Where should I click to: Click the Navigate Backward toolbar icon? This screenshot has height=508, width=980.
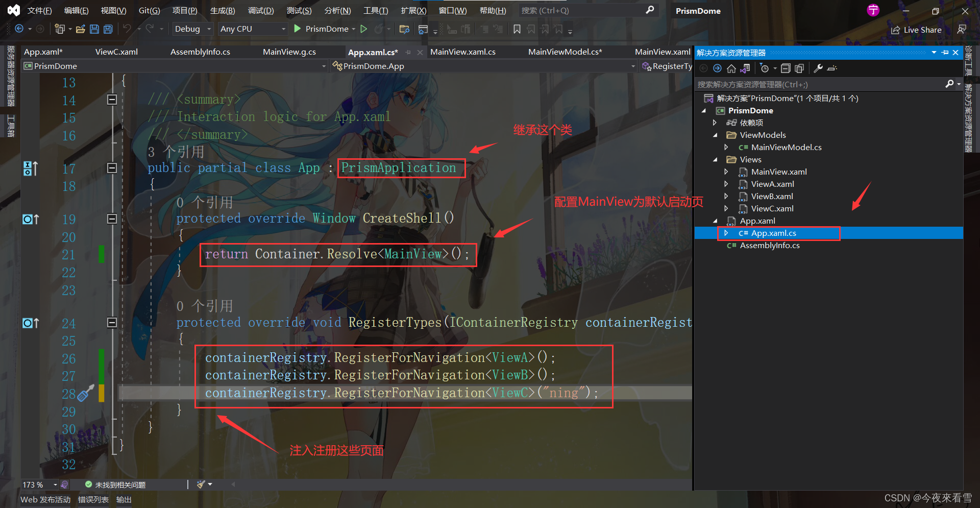[19, 29]
